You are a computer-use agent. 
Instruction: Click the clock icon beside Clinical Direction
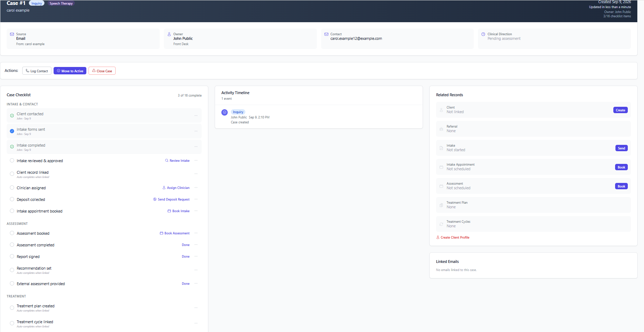pos(483,34)
